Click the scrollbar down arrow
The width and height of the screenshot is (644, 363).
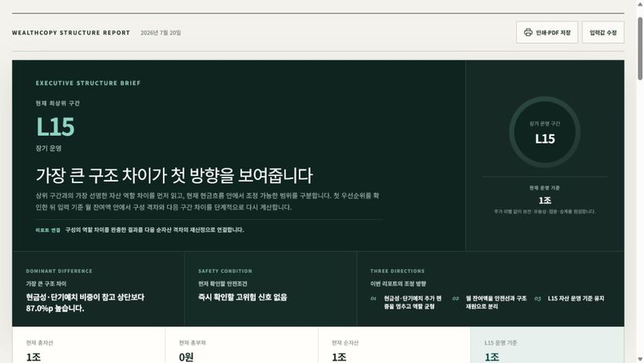point(640,359)
